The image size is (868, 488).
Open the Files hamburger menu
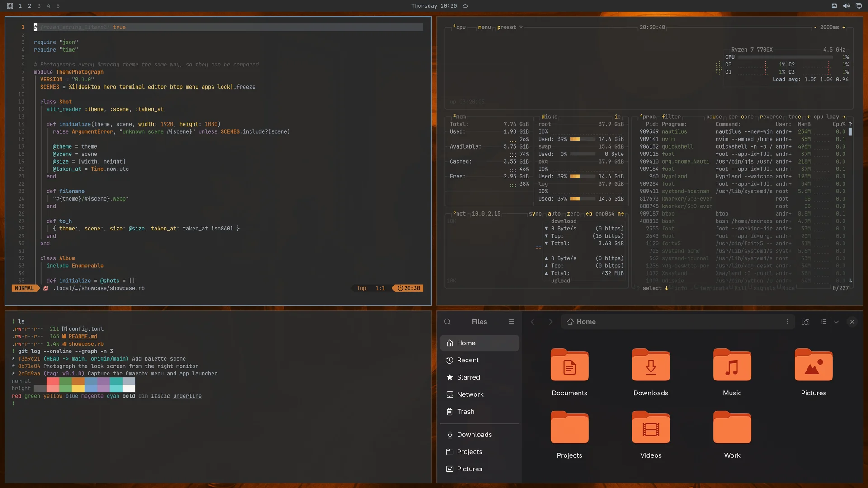coord(512,322)
